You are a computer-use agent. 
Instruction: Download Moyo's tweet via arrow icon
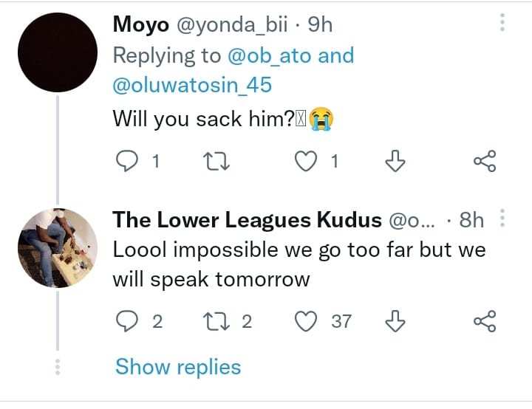point(397,161)
